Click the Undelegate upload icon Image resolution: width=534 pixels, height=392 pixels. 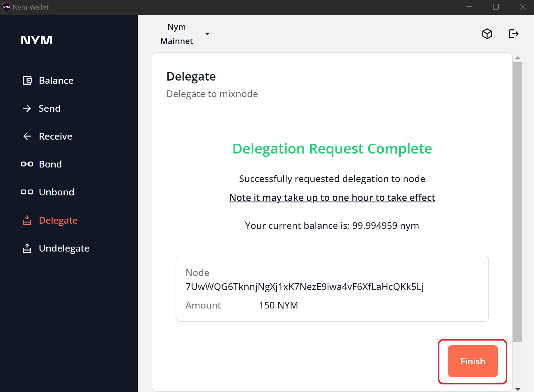coord(27,248)
